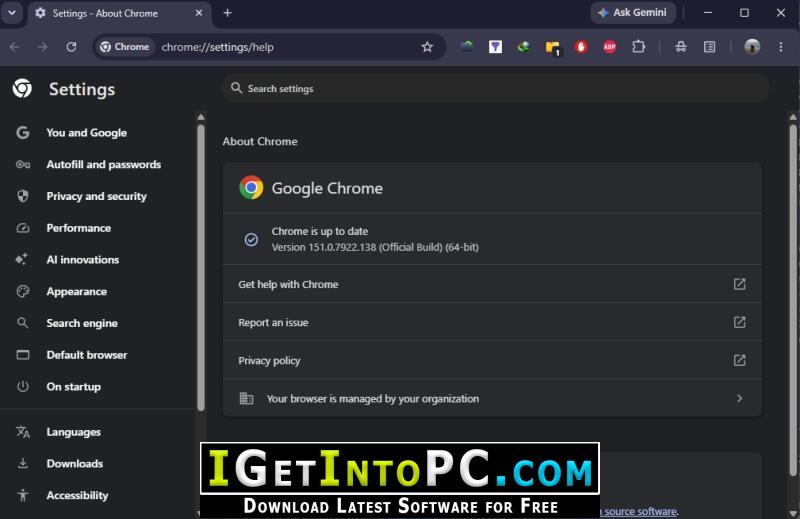800x519 pixels.
Task: Open Autofill and passwords settings
Action: (104, 164)
